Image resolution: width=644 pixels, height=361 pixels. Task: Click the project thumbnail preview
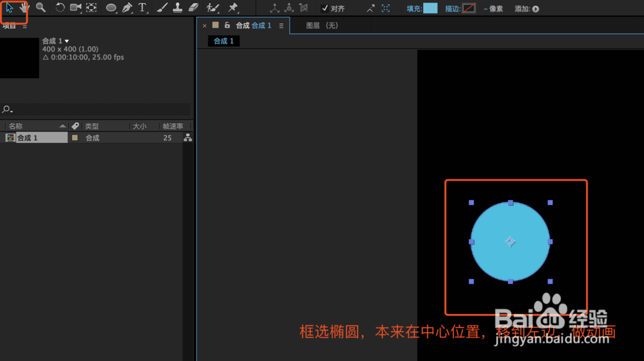(x=19, y=58)
